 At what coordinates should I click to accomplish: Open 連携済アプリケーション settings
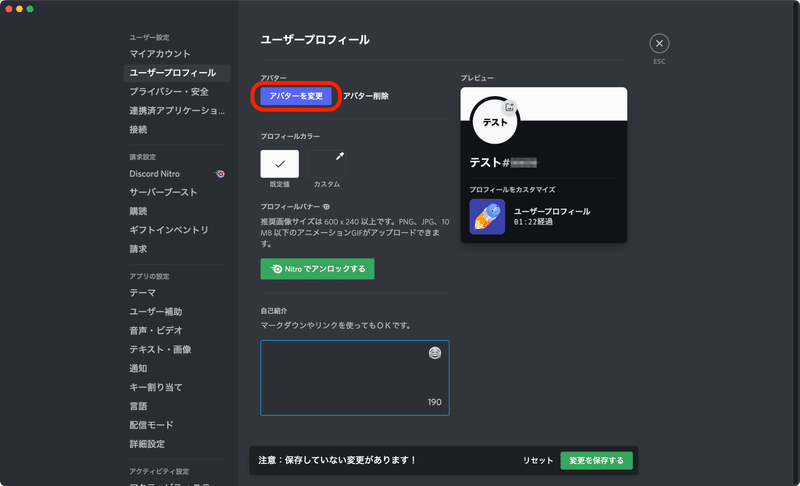point(177,111)
